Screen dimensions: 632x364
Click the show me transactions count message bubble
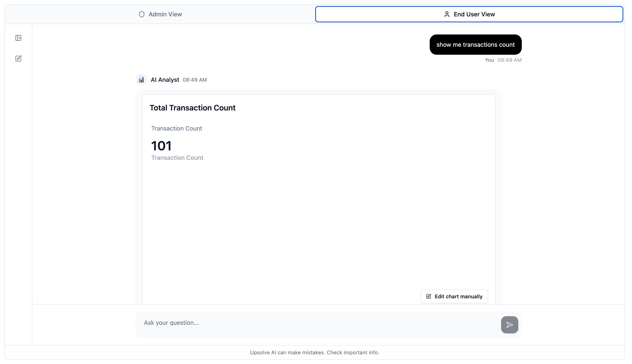(475, 45)
